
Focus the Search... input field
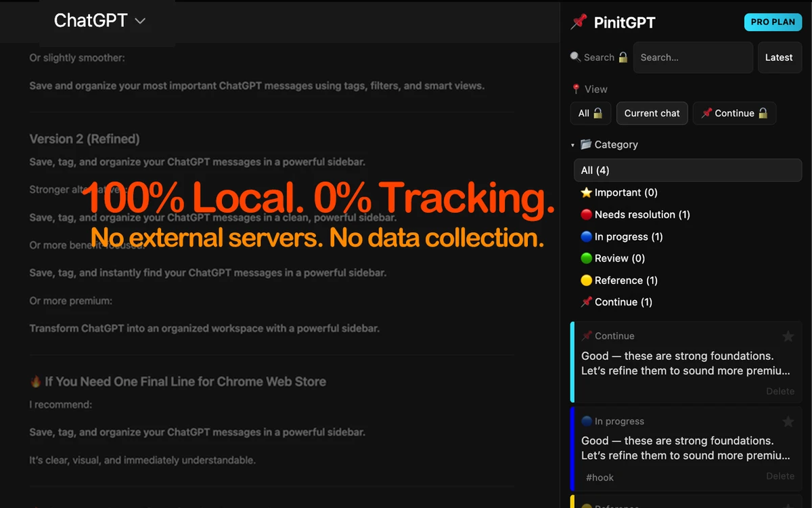tap(693, 58)
